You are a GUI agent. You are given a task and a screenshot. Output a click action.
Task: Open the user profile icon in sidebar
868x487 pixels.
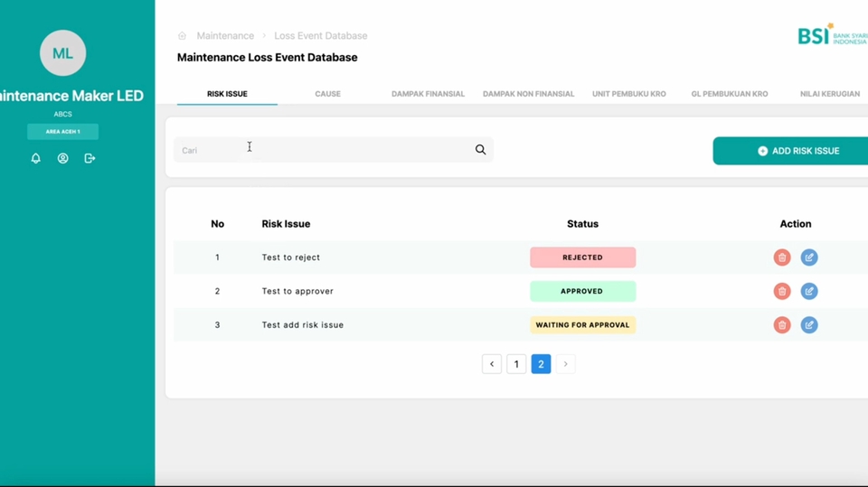pos(62,158)
